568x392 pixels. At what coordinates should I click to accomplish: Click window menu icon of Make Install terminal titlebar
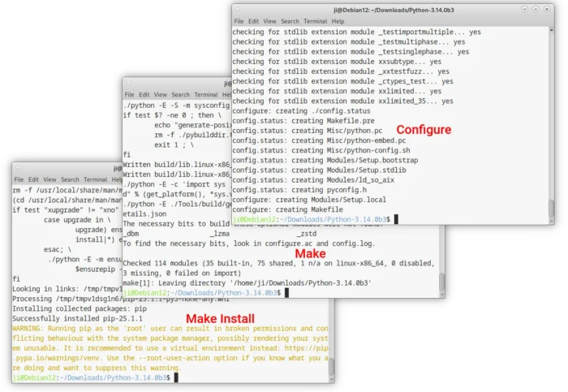[18, 167]
